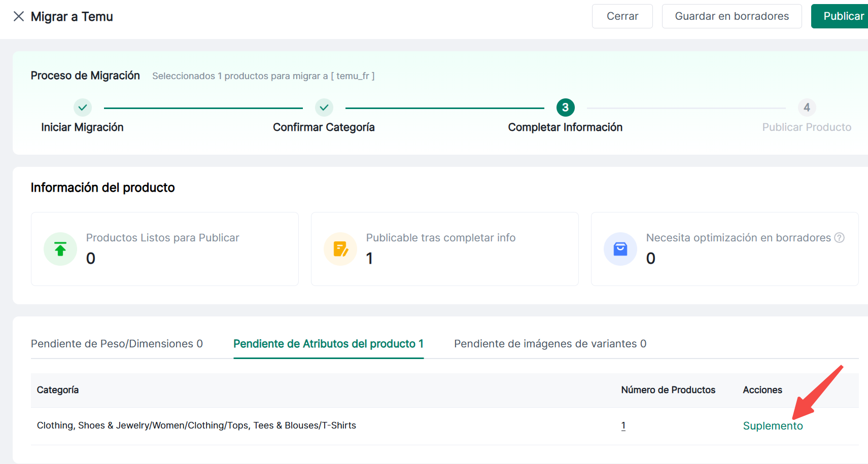Click the help question mark icon
The height and width of the screenshot is (464, 868).
point(840,238)
